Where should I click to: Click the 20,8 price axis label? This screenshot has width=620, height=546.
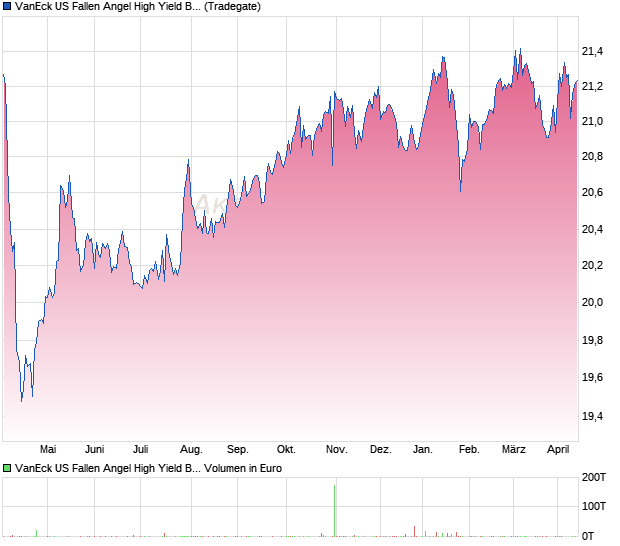592,156
